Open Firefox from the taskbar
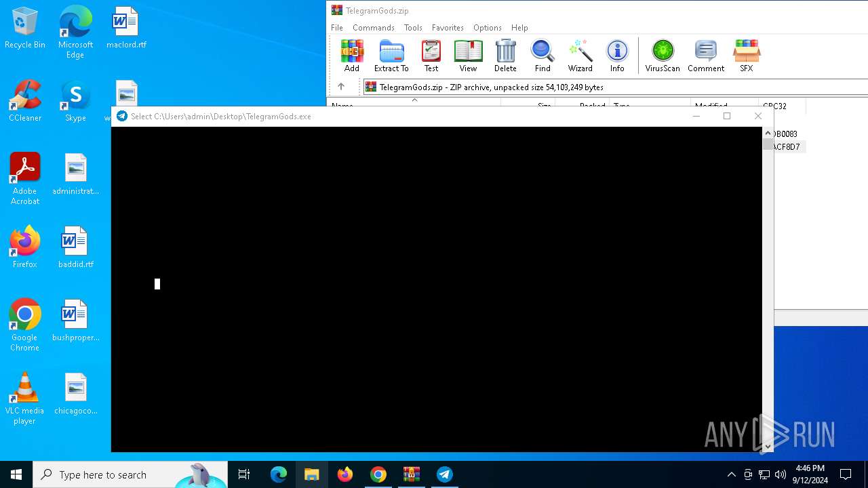The image size is (868, 488). click(x=345, y=474)
